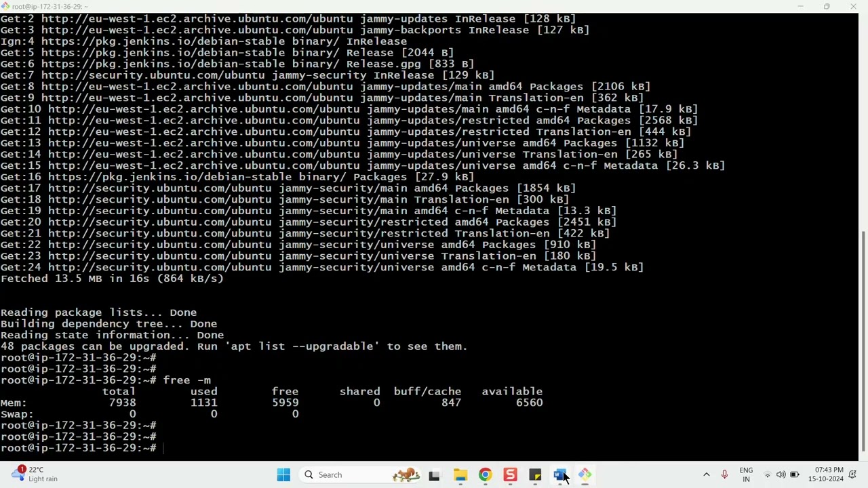Click the terminal window title bar icon
The height and width of the screenshot is (488, 868).
pos(5,6)
